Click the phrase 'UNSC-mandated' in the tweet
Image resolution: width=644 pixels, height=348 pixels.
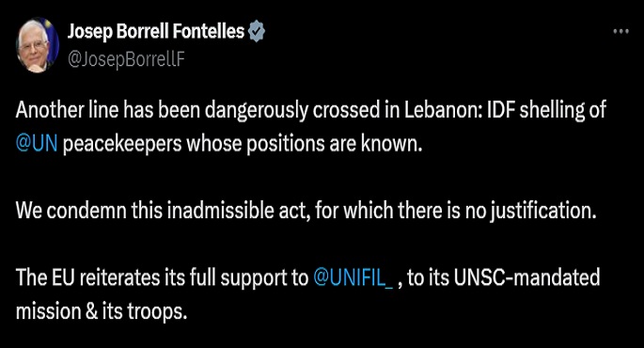[526, 277]
